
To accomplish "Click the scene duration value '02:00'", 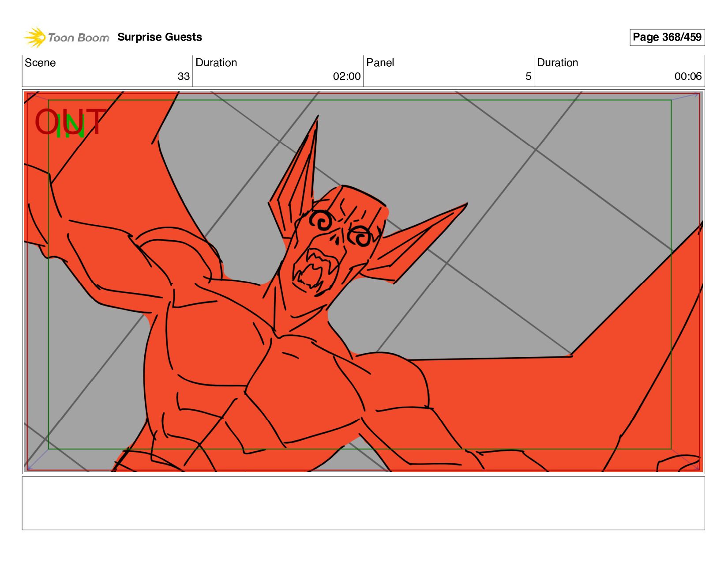I will (x=347, y=76).
